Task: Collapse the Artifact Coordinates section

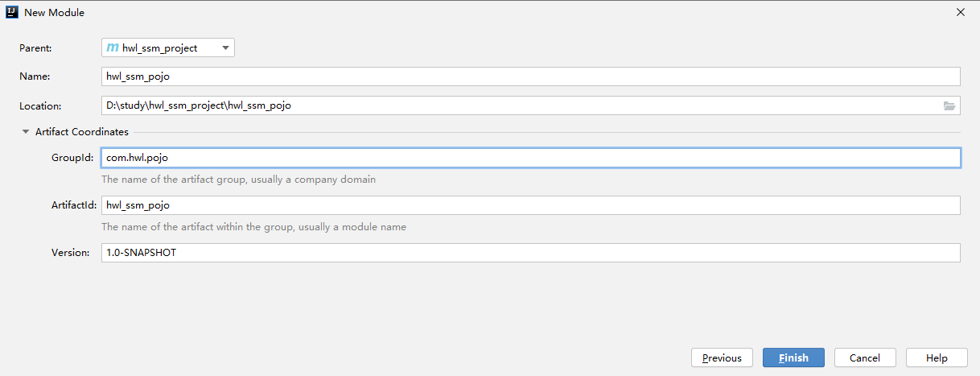Action: pyautogui.click(x=26, y=132)
